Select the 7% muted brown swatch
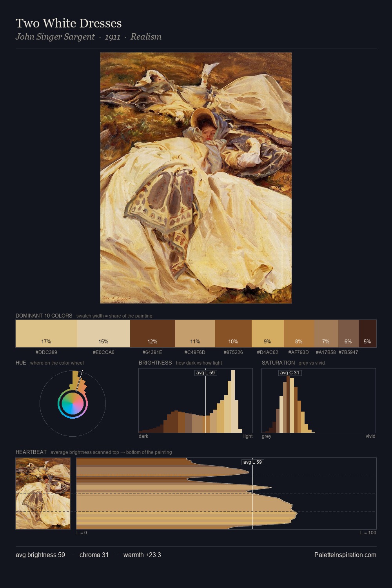 pyautogui.click(x=326, y=334)
